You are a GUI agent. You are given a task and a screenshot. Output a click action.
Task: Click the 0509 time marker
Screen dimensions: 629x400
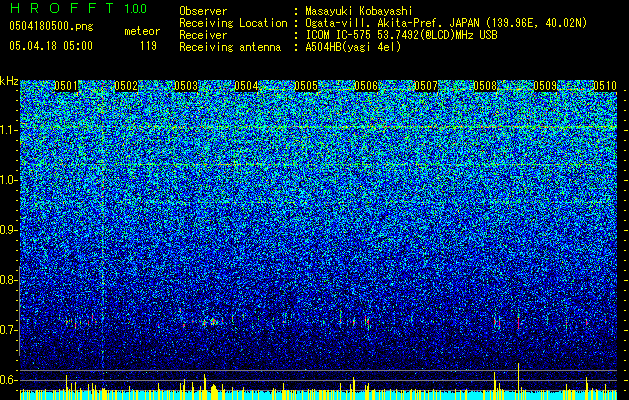tap(546, 86)
